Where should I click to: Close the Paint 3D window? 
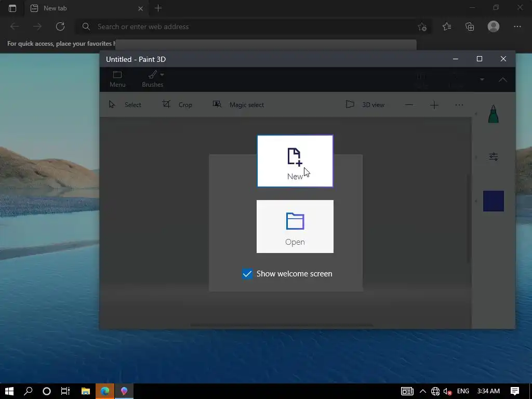coord(503,59)
